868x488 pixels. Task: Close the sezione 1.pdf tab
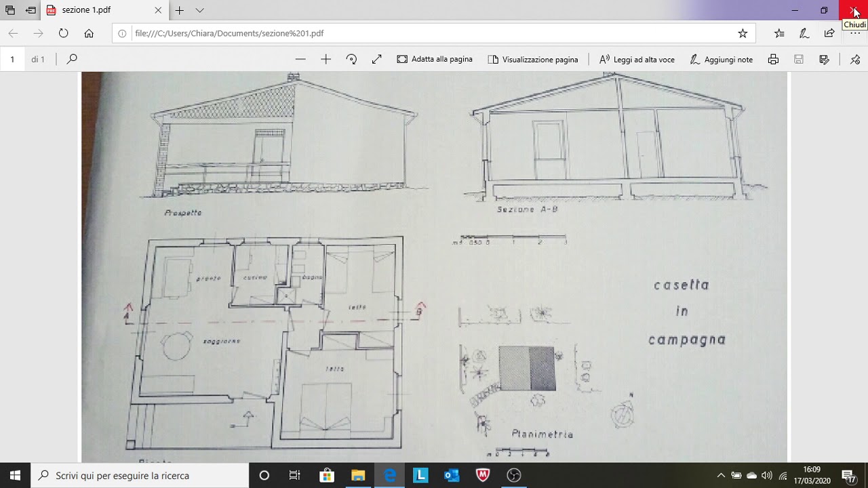(x=158, y=10)
